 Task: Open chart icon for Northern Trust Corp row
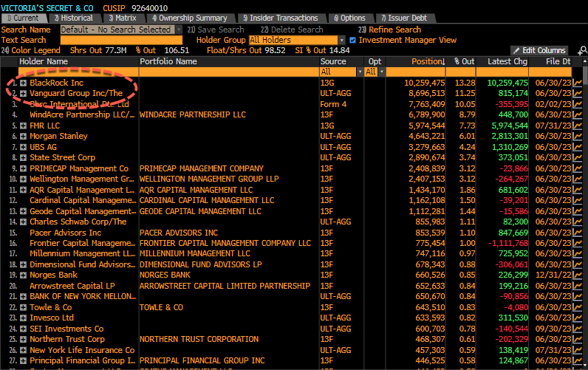[x=577, y=339]
